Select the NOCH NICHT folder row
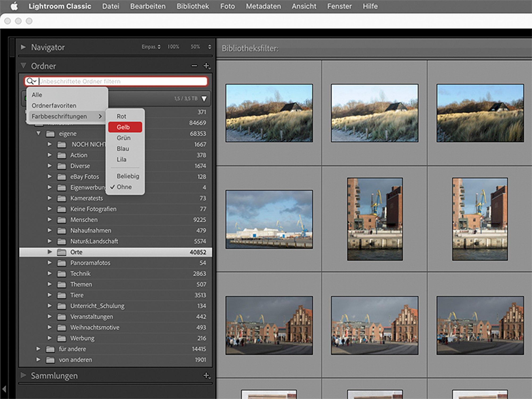The width and height of the screenshot is (532, 399). pyautogui.click(x=115, y=144)
